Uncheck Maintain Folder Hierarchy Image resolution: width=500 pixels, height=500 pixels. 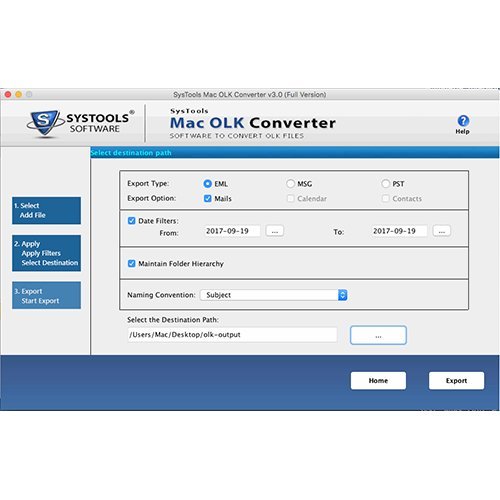pyautogui.click(x=132, y=264)
